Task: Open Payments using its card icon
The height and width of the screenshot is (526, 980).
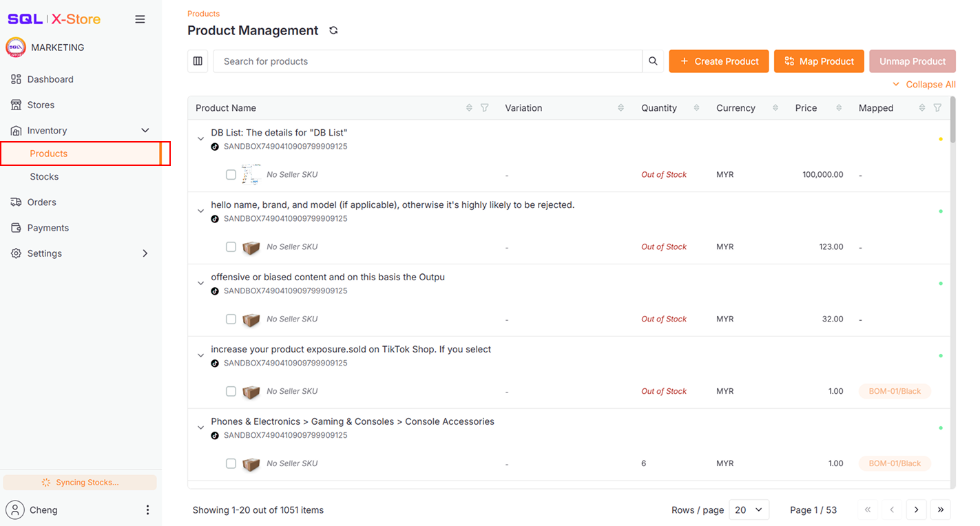Action: pos(16,227)
